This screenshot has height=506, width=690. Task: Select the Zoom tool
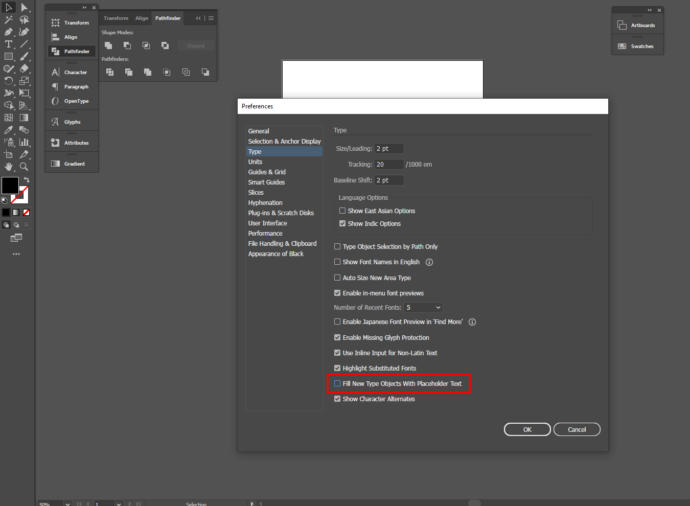tap(24, 167)
